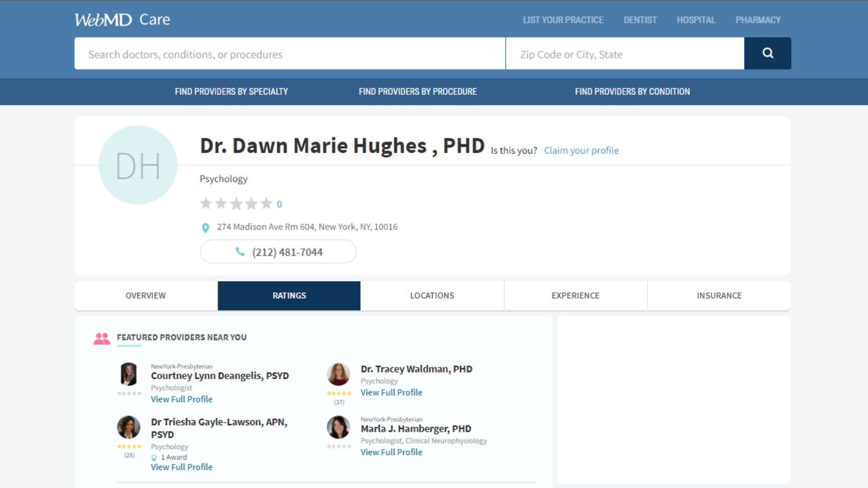The image size is (868, 488).
Task: Open Find Providers by Condition
Action: (632, 91)
